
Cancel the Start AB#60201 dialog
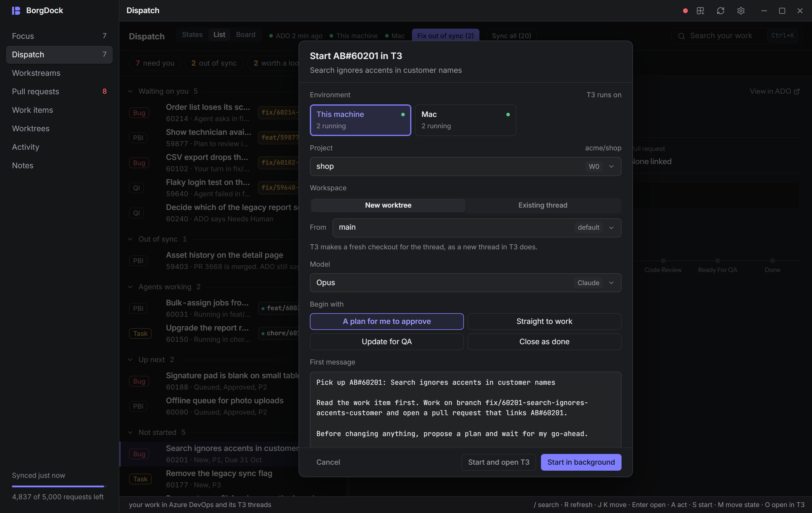click(x=328, y=463)
